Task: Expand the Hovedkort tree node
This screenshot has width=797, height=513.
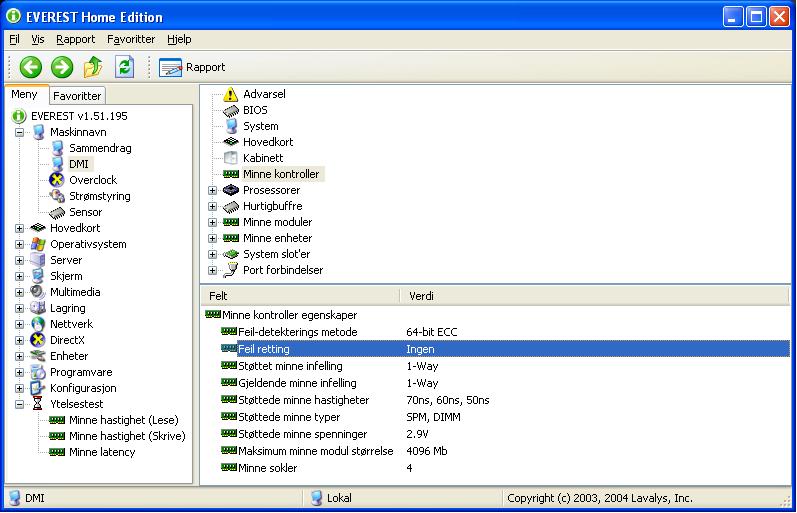Action: [19, 228]
